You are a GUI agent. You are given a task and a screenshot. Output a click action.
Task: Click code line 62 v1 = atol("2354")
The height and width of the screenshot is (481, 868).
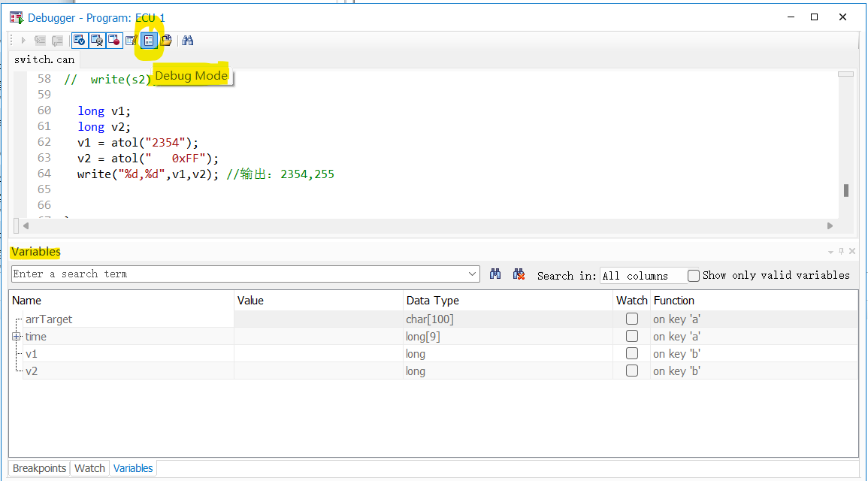pyautogui.click(x=138, y=143)
